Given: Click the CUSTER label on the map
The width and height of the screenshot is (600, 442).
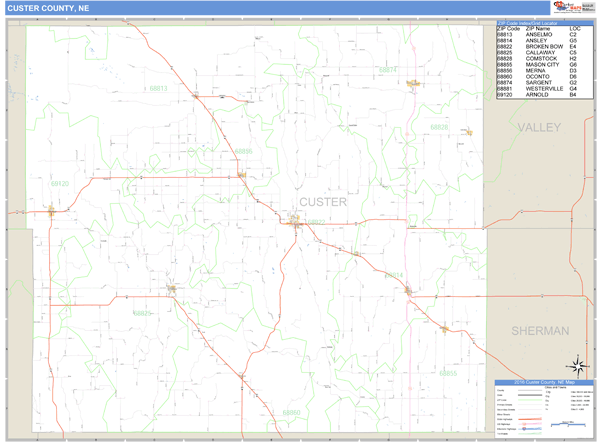Looking at the screenshot, I should [321, 202].
